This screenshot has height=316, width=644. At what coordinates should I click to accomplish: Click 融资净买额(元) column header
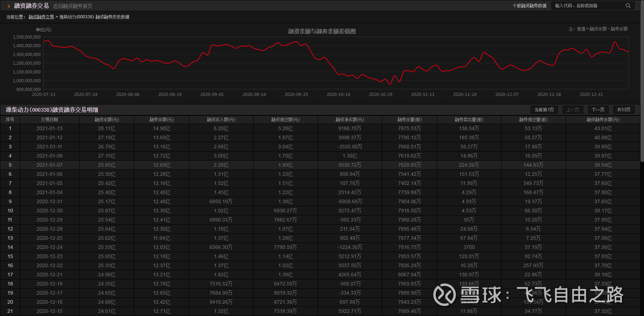point(350,120)
